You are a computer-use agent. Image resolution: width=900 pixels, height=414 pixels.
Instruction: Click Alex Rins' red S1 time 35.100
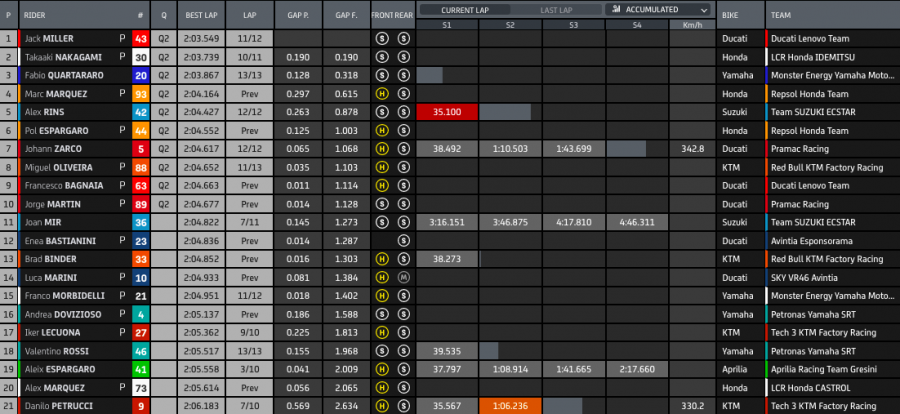(447, 112)
